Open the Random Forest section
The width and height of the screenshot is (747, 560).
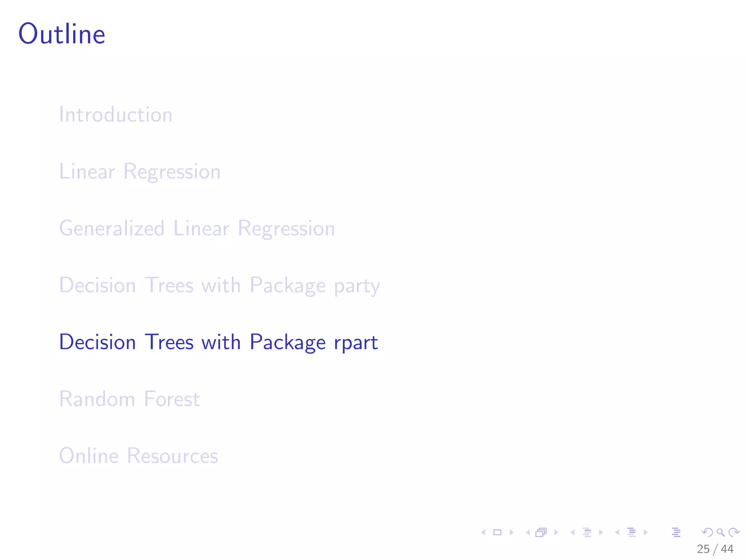[x=129, y=399]
